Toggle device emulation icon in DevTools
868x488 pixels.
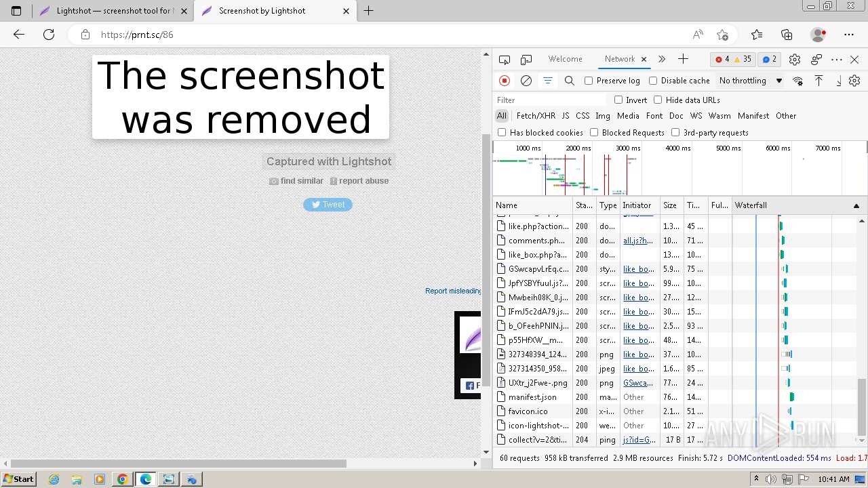point(526,60)
